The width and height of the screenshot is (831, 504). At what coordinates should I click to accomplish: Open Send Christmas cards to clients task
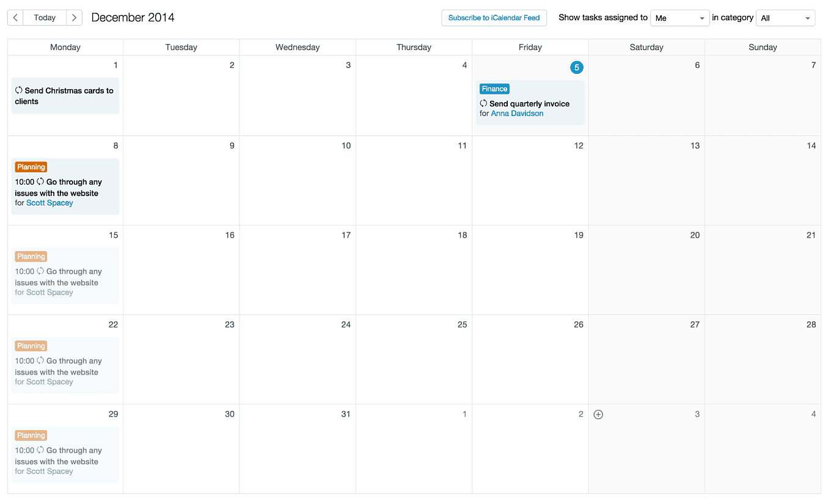[64, 96]
